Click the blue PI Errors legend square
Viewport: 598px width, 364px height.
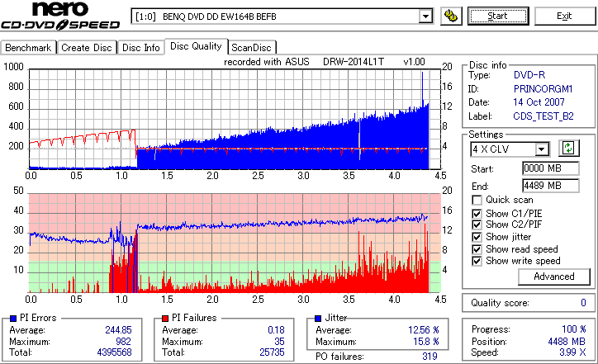(x=13, y=319)
